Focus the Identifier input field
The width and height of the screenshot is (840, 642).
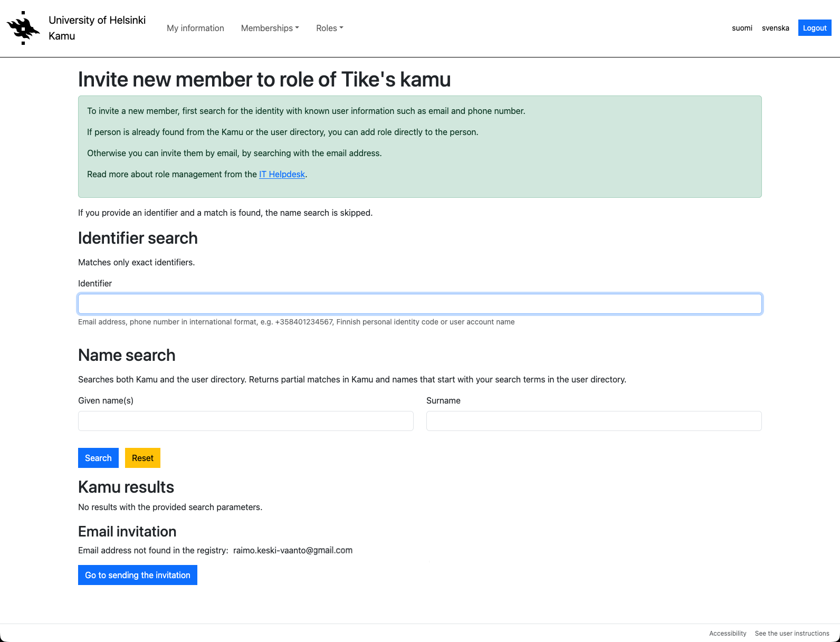click(419, 304)
